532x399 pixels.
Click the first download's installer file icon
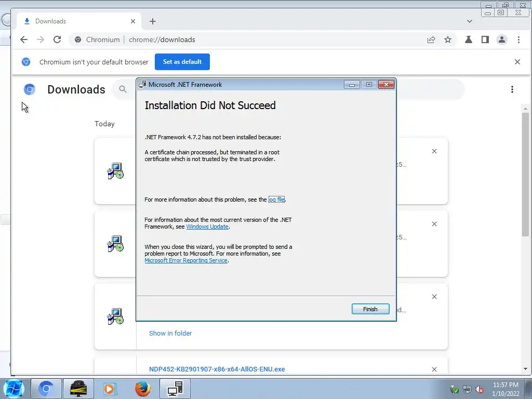coord(115,171)
